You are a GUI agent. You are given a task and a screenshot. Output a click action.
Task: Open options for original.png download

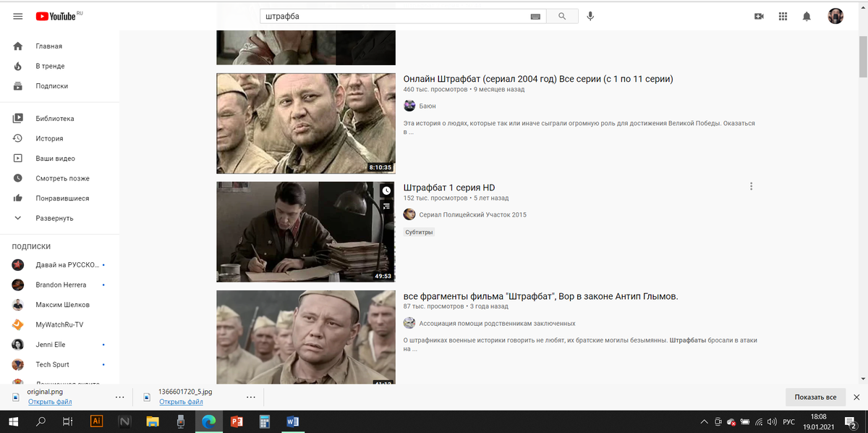pos(120,397)
